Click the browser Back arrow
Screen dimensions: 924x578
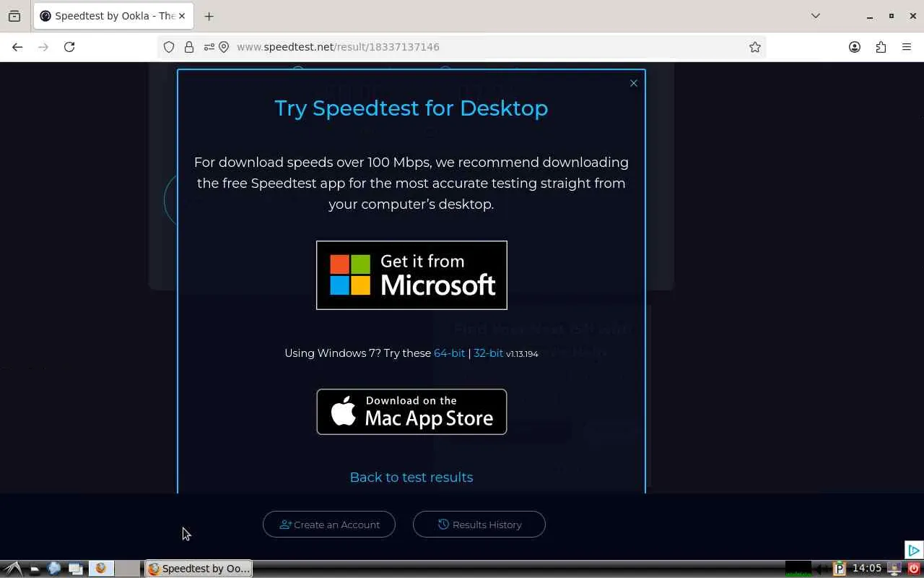pyautogui.click(x=17, y=47)
